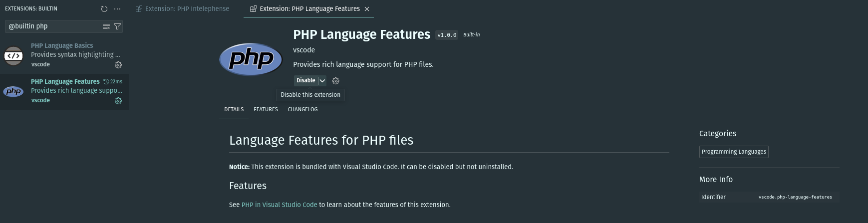Click the Language Features for PHP files heading
The height and width of the screenshot is (223, 868).
point(321,140)
